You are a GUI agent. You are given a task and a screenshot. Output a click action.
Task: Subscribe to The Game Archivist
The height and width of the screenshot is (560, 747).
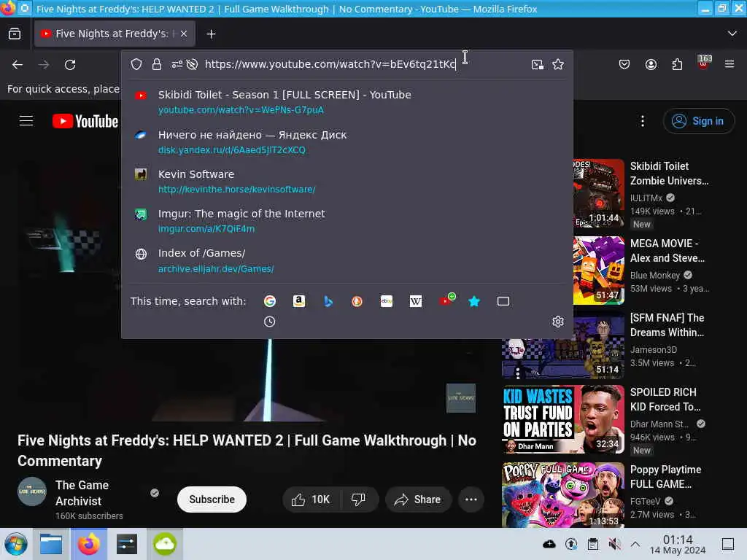click(x=212, y=499)
